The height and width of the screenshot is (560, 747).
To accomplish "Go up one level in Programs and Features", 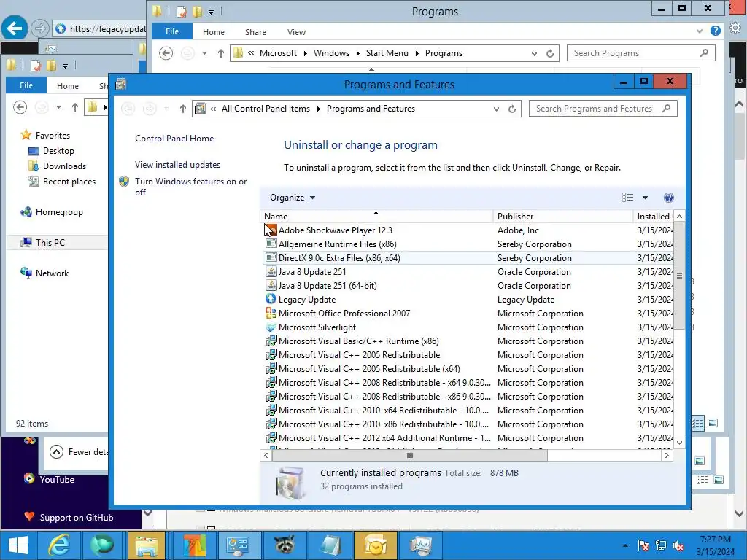I will tap(183, 109).
